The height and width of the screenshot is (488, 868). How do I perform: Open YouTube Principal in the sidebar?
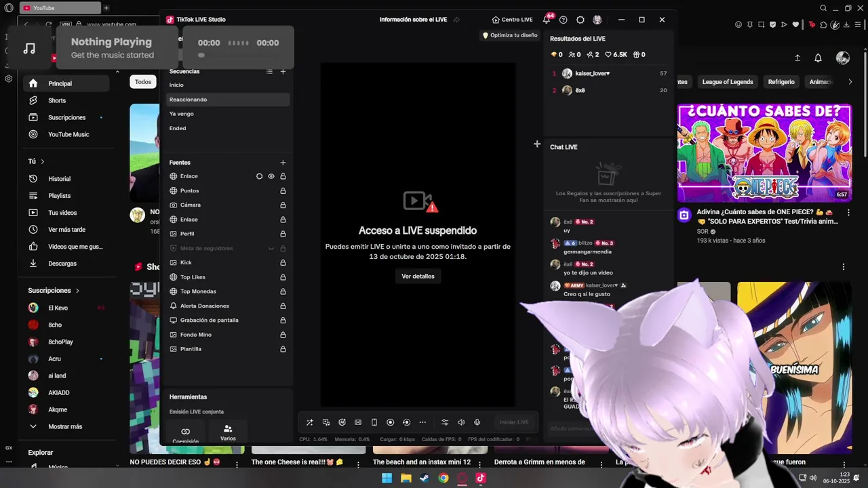tap(66, 83)
